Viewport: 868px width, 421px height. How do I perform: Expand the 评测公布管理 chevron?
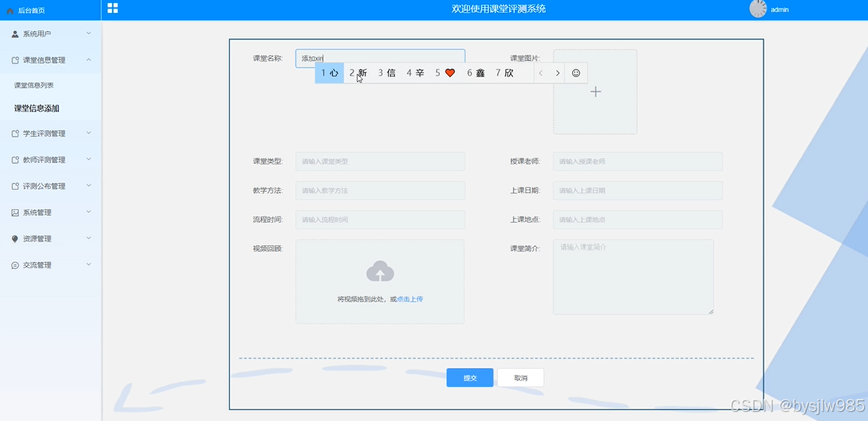point(89,186)
